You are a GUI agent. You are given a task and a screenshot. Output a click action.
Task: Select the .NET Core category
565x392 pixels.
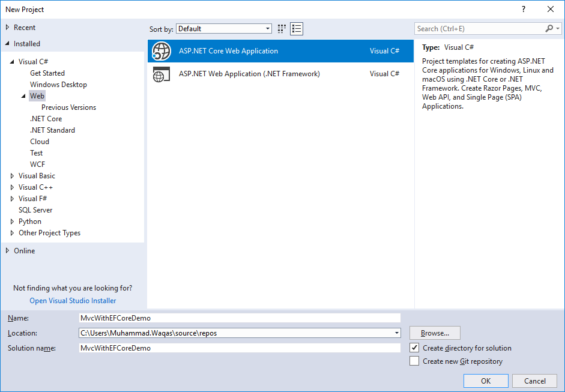(x=46, y=119)
